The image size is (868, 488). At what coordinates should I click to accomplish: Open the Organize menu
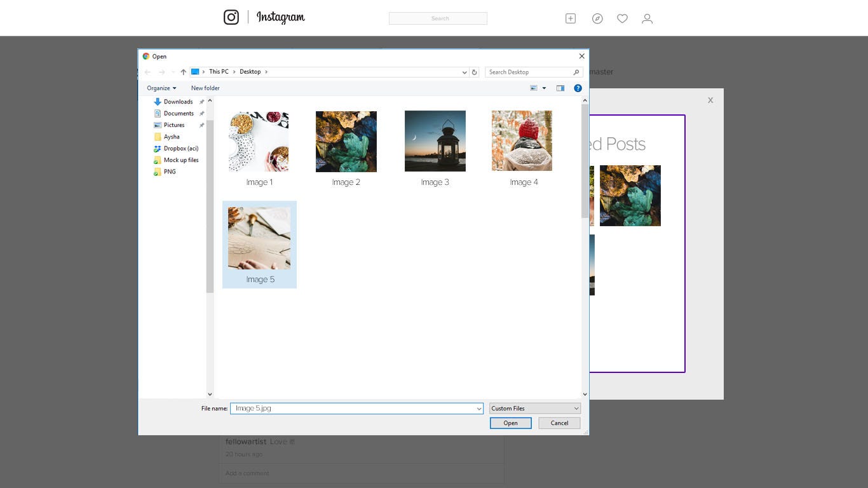click(x=161, y=88)
